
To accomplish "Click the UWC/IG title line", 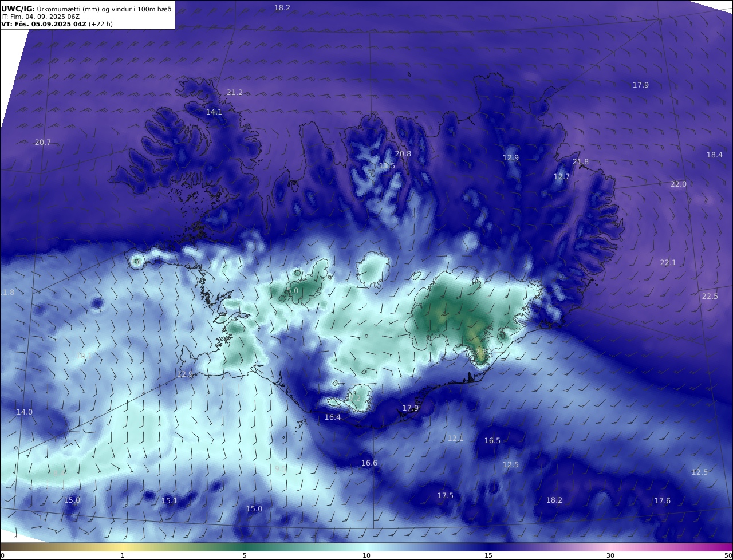I will 86,9.
